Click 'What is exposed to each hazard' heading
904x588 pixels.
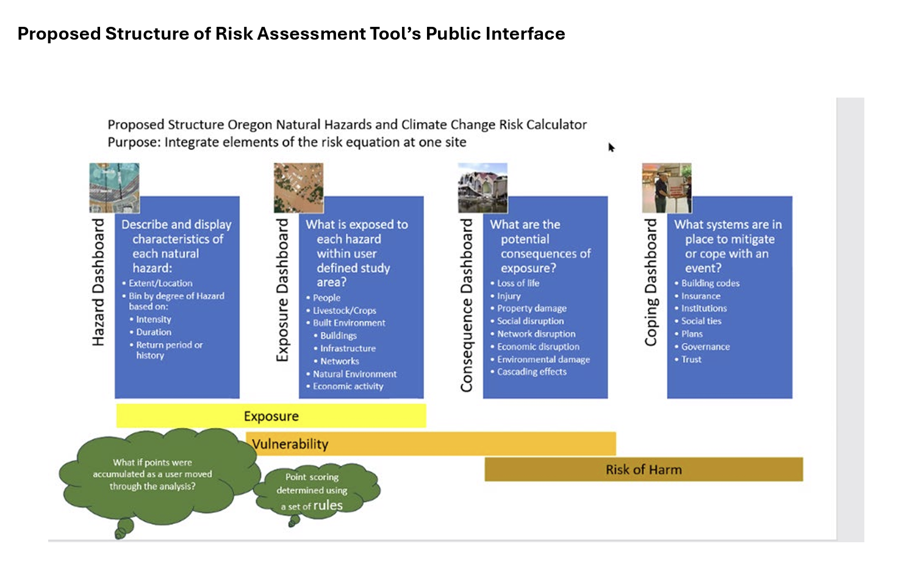coord(356,253)
